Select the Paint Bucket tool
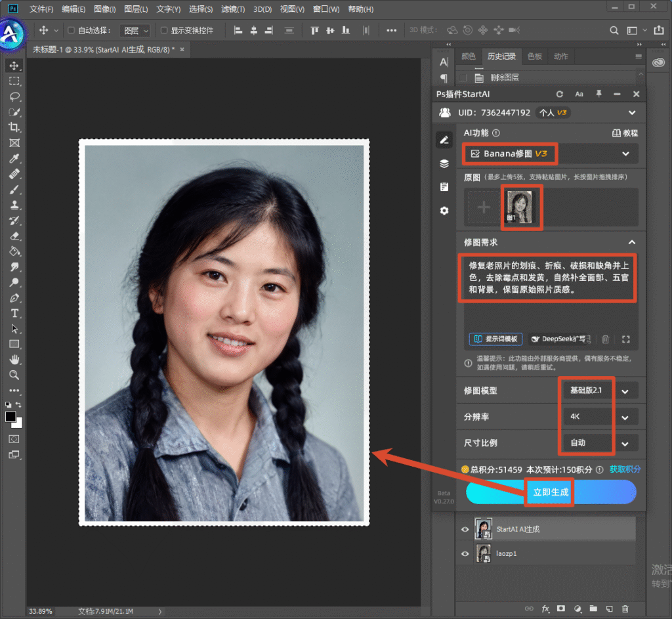The width and height of the screenshot is (672, 619). [14, 251]
